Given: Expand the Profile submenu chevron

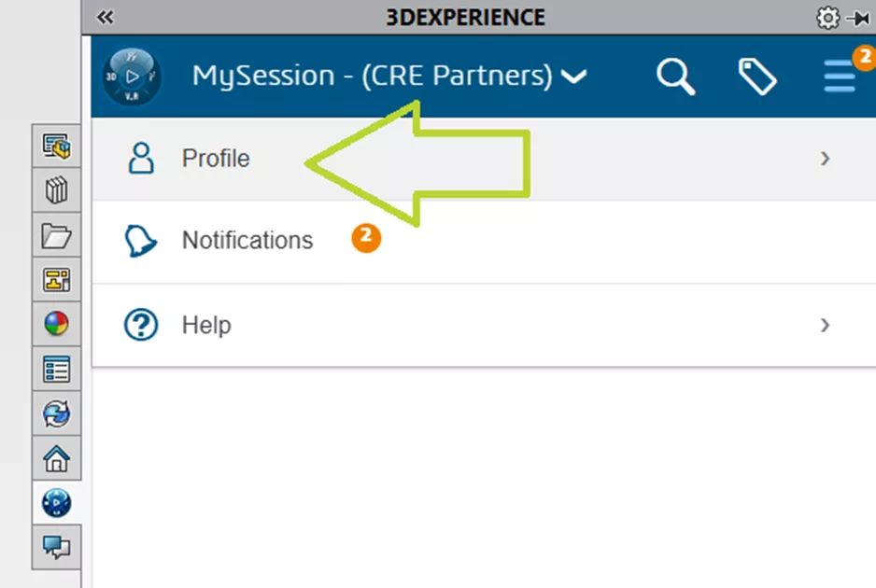Looking at the screenshot, I should [825, 159].
